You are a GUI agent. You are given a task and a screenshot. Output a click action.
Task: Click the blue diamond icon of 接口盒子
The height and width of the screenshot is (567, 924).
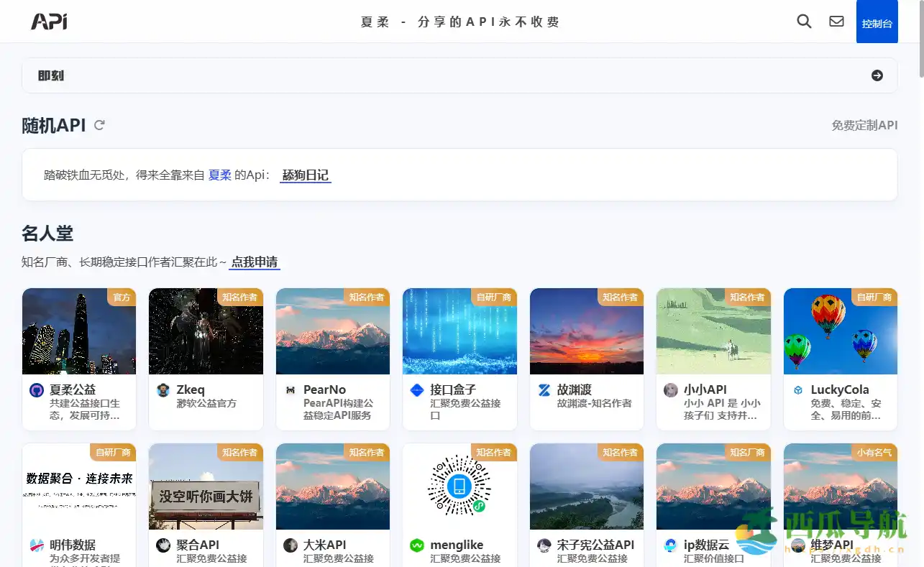pyautogui.click(x=416, y=389)
